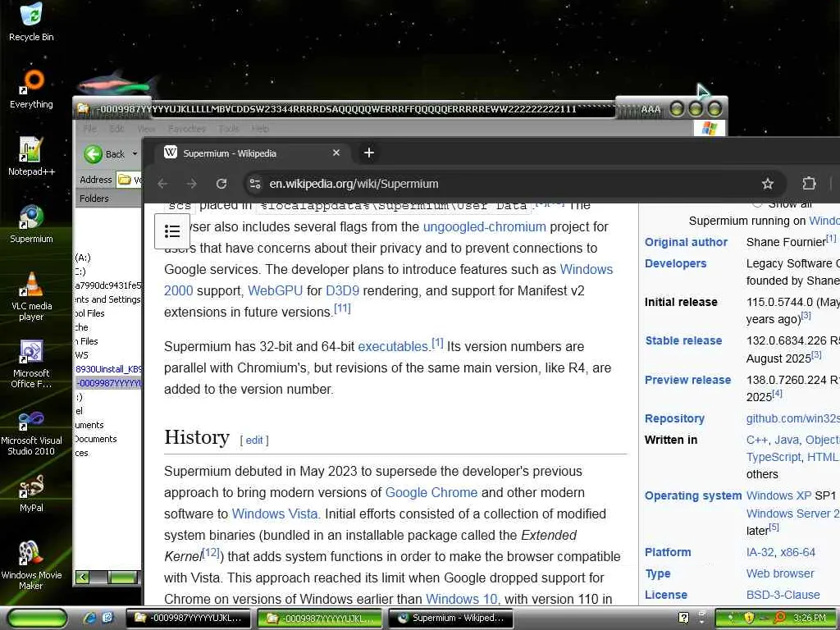
Task: Close the Supermium - Wikipedia tab
Action: pyautogui.click(x=336, y=153)
